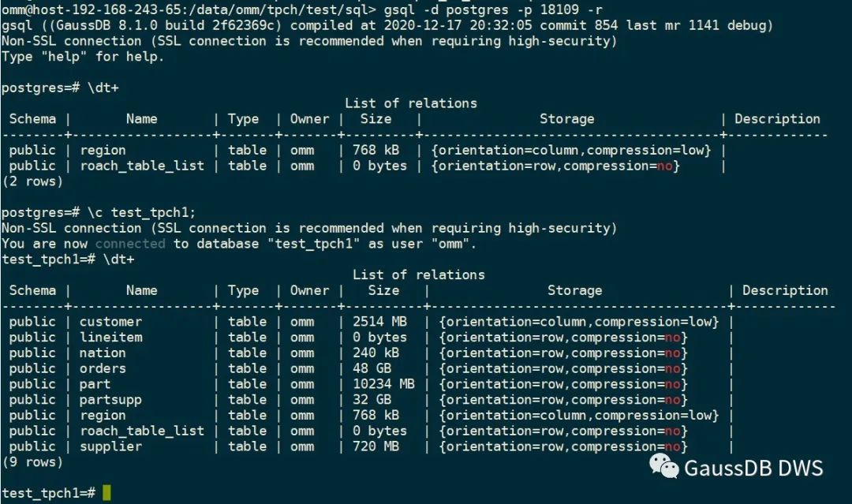Click the "(9 rows)" result text

click(x=32, y=462)
